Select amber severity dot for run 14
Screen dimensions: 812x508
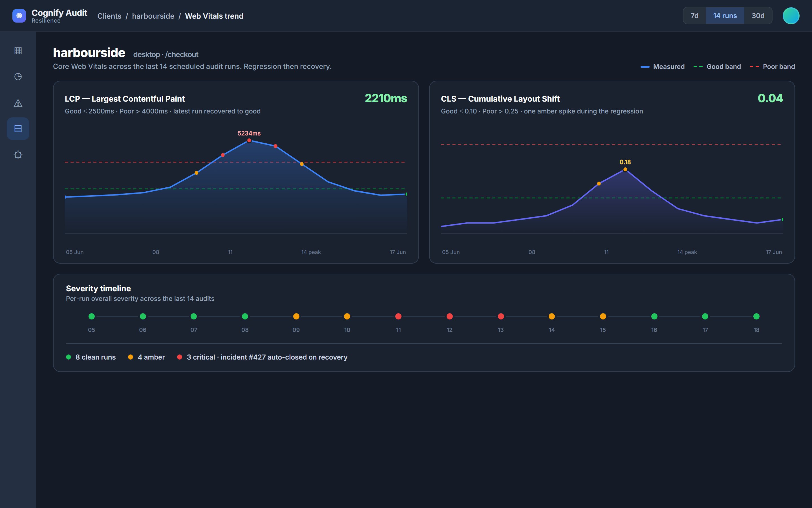pyautogui.click(x=551, y=316)
